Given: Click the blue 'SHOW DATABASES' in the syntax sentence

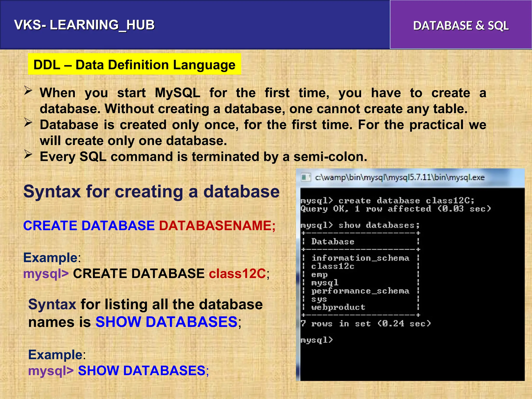Looking at the screenshot, I should [167, 322].
